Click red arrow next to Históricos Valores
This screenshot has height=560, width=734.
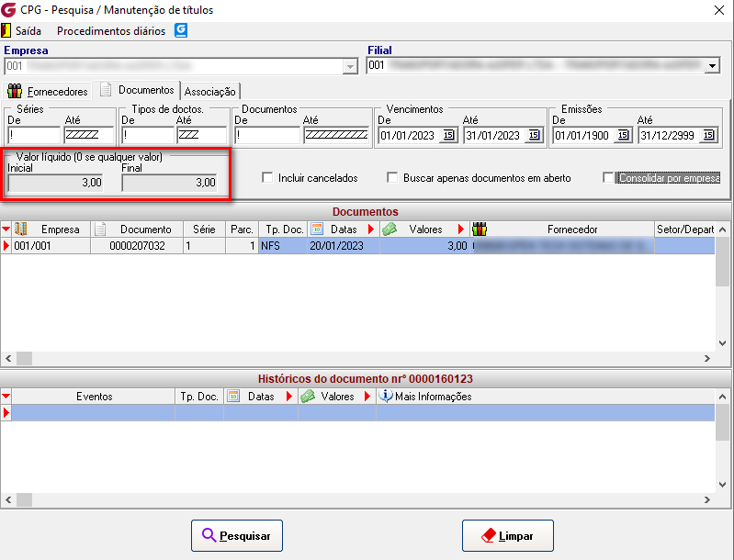(367, 397)
